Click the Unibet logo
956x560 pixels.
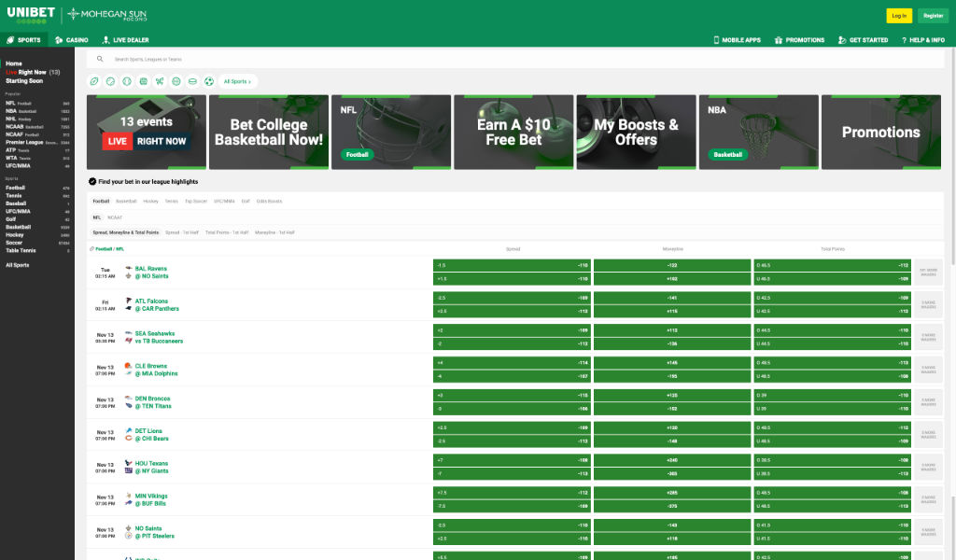tap(31, 15)
